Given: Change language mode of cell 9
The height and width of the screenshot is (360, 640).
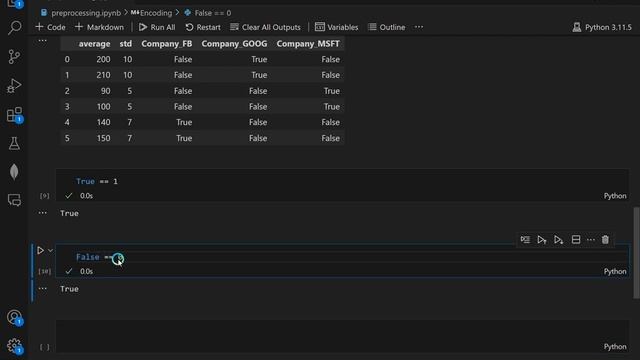Looking at the screenshot, I should click(615, 196).
